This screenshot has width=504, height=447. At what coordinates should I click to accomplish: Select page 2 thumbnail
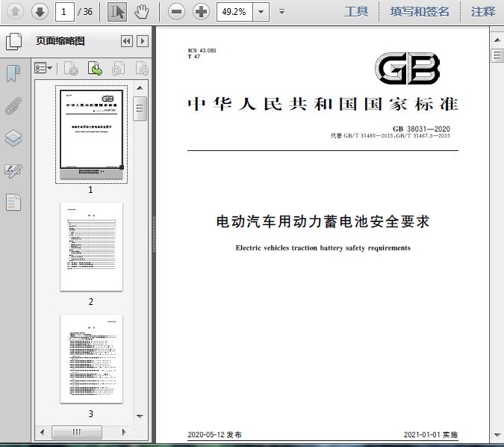[91, 247]
